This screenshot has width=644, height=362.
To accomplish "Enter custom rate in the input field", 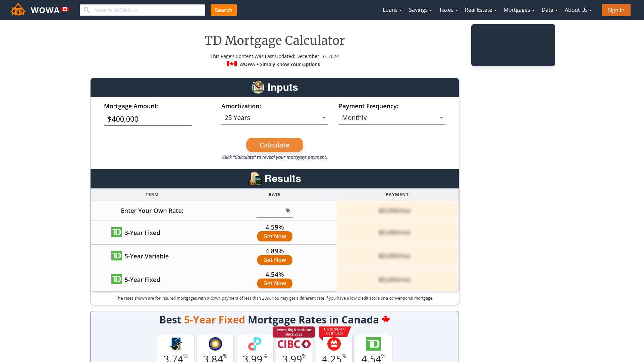I will click(x=271, y=210).
